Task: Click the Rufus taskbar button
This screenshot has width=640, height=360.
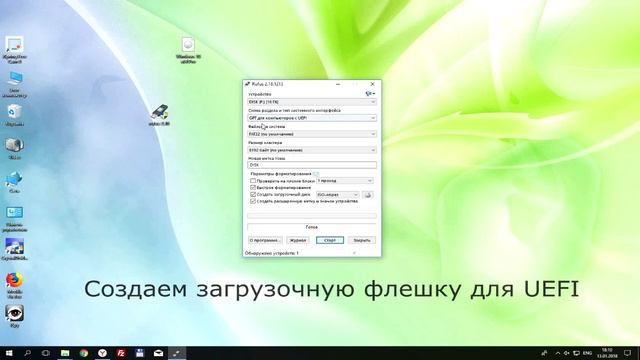Action: pyautogui.click(x=177, y=353)
